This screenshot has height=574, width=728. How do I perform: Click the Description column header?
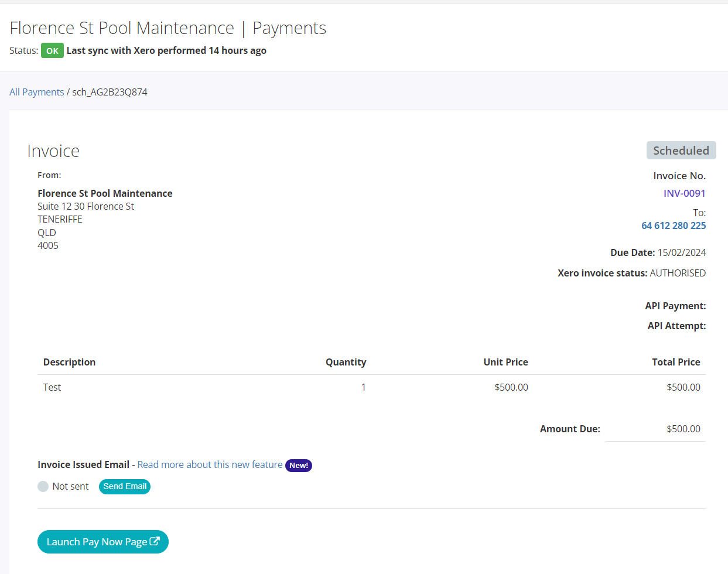[69, 362]
